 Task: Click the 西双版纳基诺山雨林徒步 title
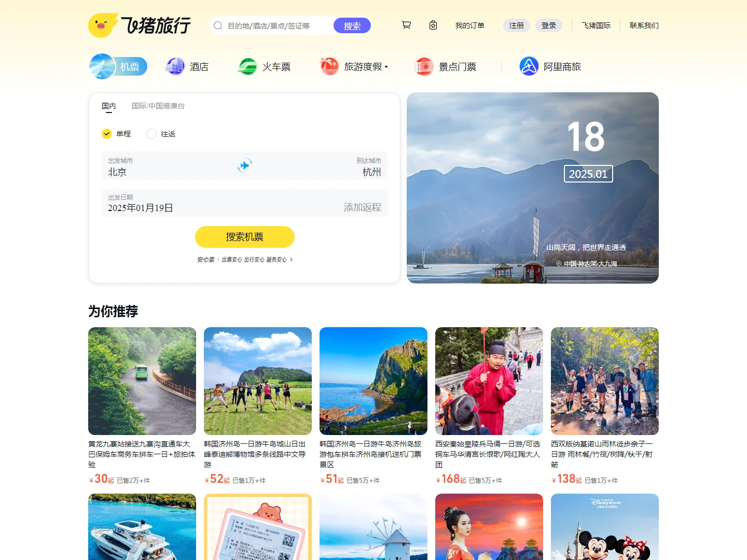coord(605,454)
